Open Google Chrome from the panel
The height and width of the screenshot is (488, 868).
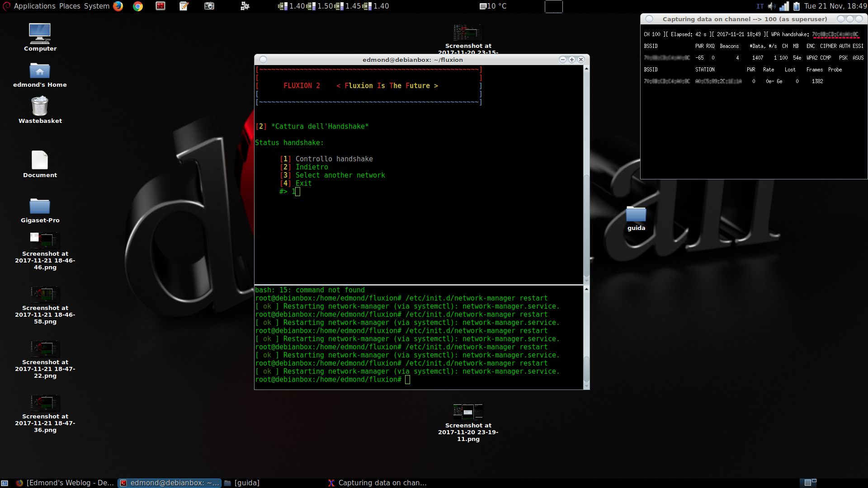click(138, 6)
